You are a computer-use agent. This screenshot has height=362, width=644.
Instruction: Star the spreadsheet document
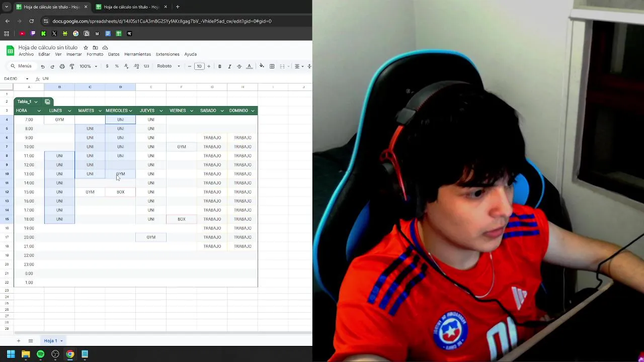(x=86, y=48)
